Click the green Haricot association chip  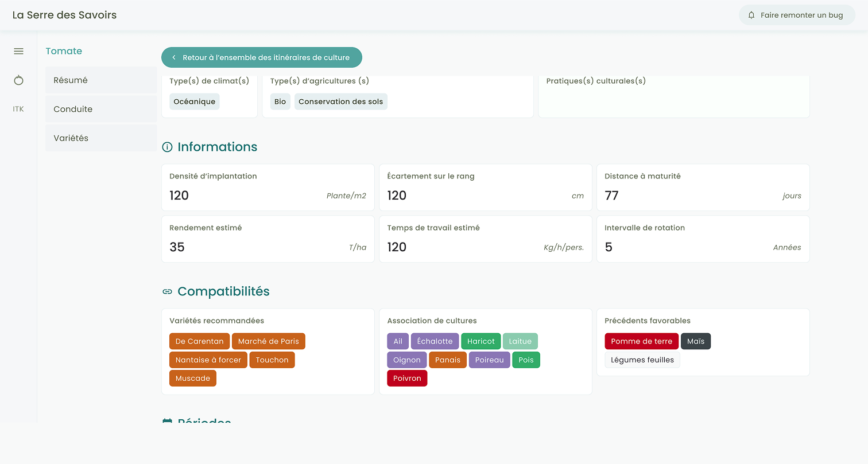point(480,341)
